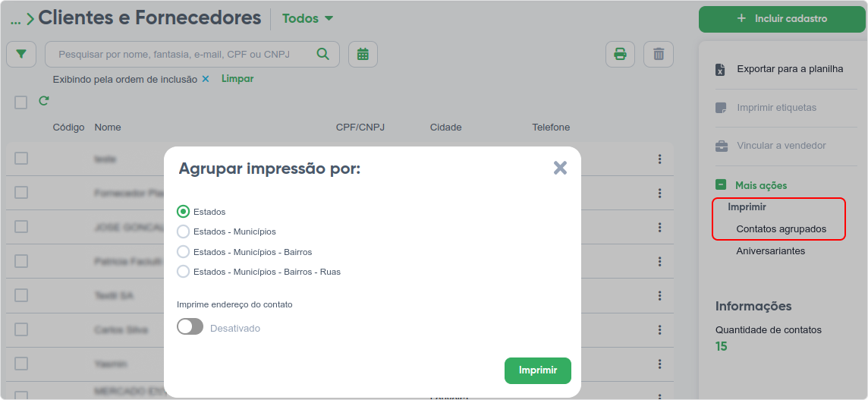Click the printer icon button

coord(620,55)
